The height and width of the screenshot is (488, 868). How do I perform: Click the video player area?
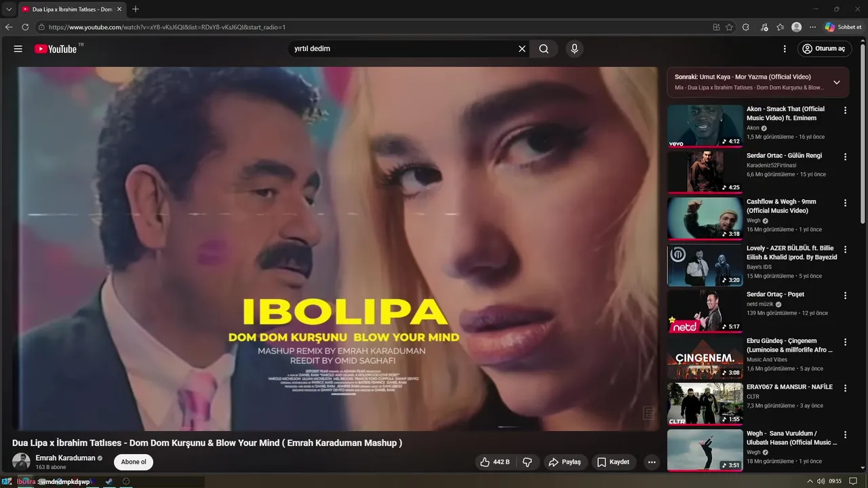(335, 249)
